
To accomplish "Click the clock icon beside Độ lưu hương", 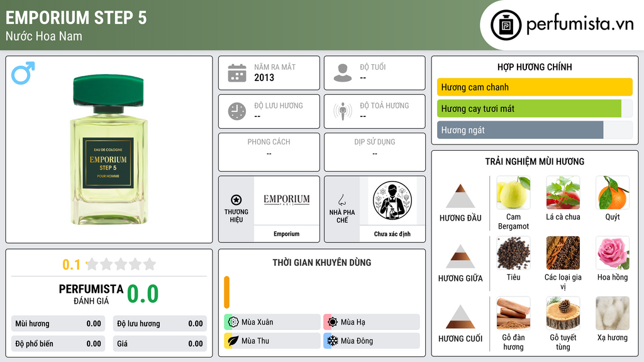I will 237,111.
